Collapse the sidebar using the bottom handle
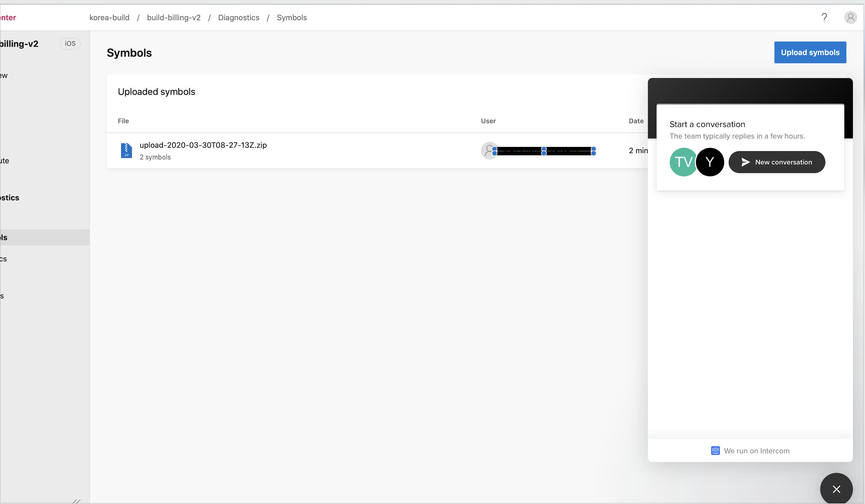 [x=76, y=501]
